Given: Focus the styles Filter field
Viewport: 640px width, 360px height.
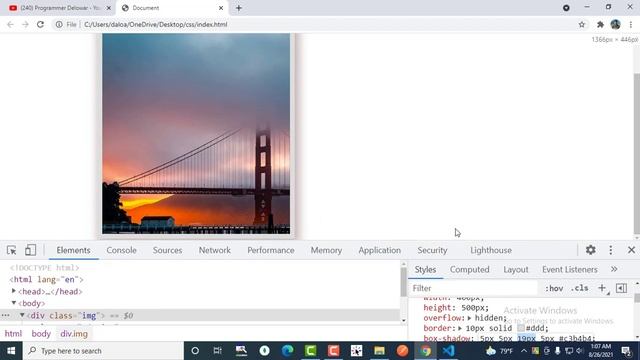Looking at the screenshot, I should [473, 288].
